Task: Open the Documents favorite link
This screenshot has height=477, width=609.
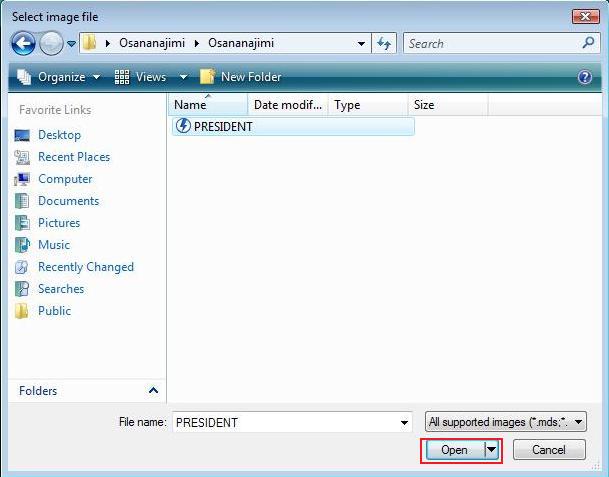Action: [x=68, y=201]
